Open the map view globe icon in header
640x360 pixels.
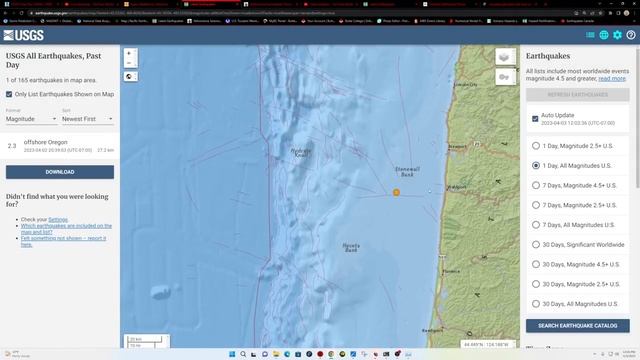click(x=604, y=35)
